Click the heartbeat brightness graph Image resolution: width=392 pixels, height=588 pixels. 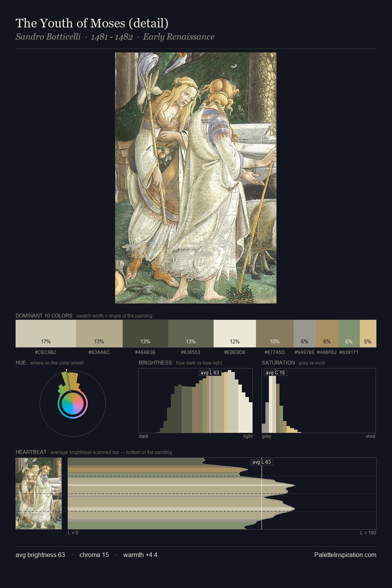[222, 494]
